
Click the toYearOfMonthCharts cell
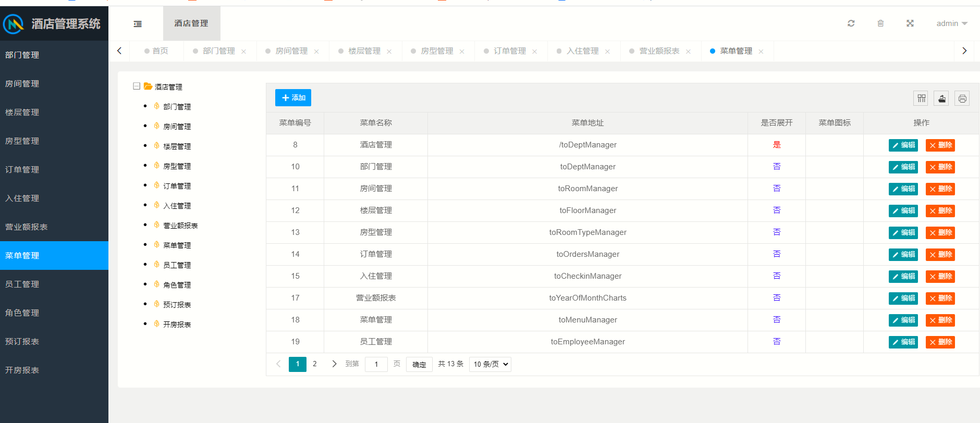click(587, 298)
